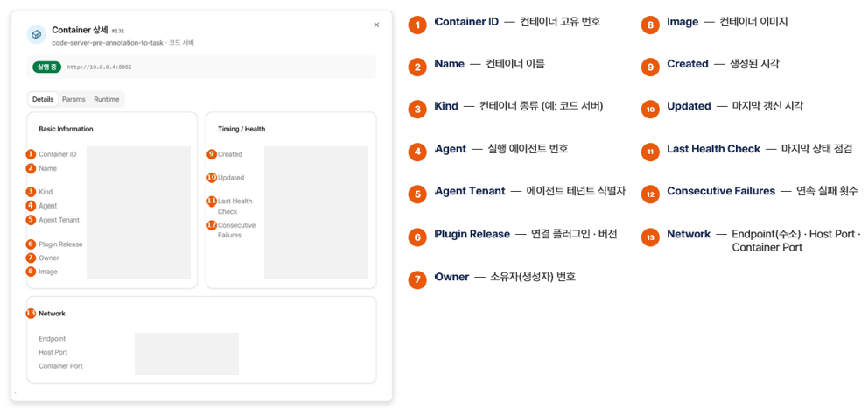Click marker 9 next to Created
868x410 pixels.
tap(212, 154)
